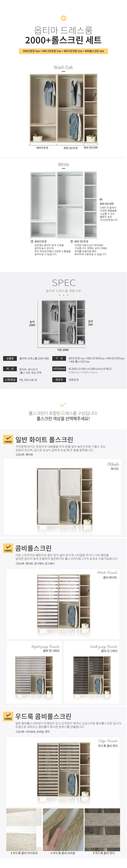Click the left arrow icon beside 400 5단선반

click(101, 199)
